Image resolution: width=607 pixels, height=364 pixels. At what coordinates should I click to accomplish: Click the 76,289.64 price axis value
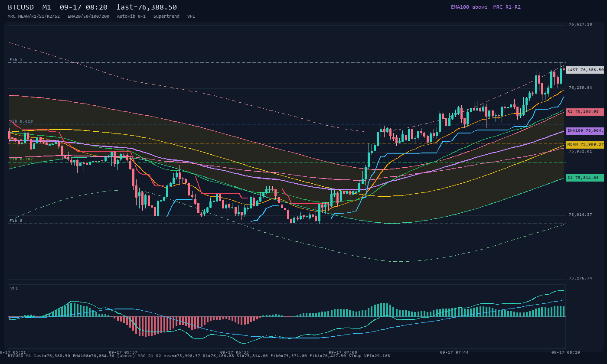tap(581, 88)
